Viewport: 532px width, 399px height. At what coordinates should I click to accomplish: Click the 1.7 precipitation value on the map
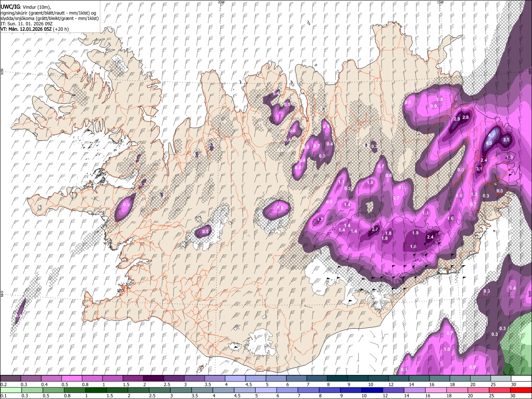pyautogui.click(x=320, y=220)
